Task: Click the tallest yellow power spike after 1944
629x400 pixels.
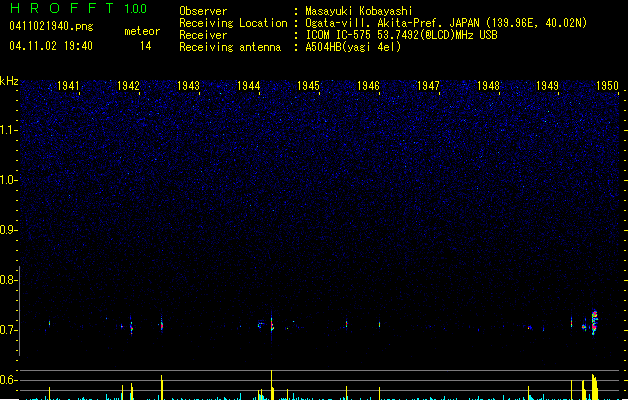Action: pyautogui.click(x=272, y=385)
